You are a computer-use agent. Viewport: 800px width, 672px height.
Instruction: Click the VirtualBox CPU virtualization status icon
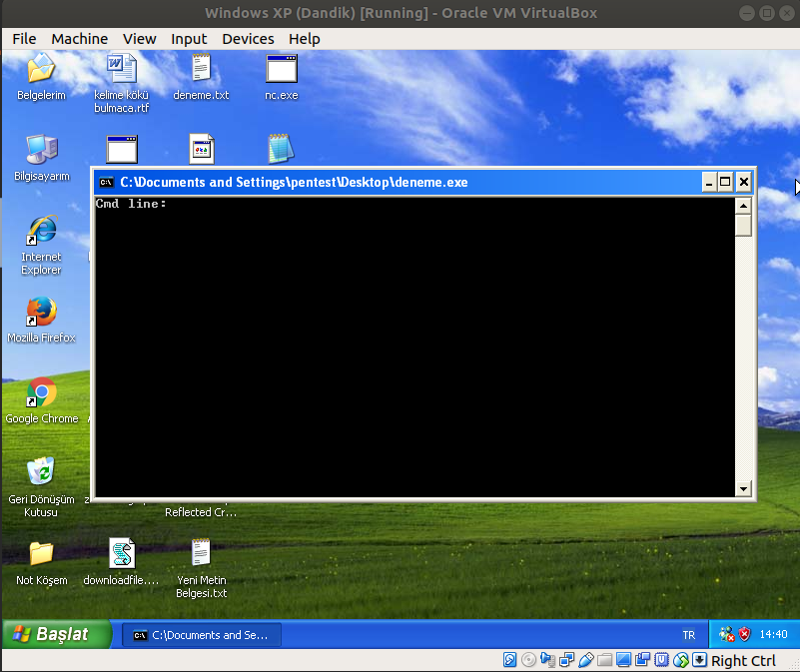(661, 660)
